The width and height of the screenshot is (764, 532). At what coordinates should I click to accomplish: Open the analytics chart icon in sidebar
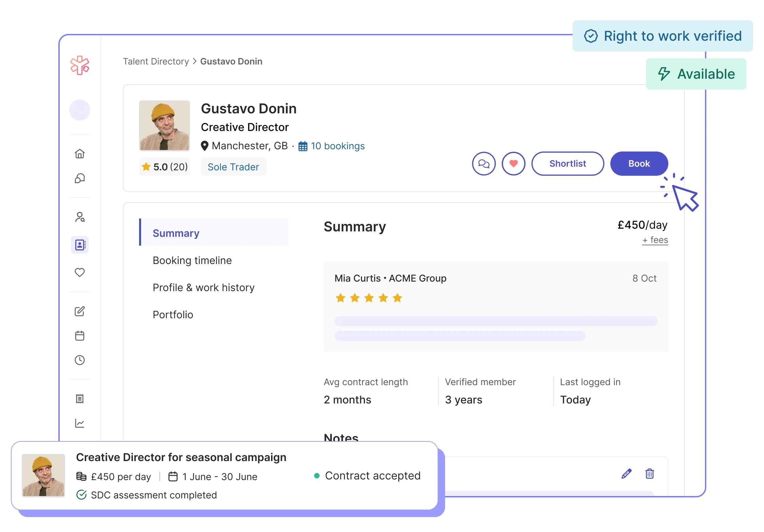tap(80, 423)
